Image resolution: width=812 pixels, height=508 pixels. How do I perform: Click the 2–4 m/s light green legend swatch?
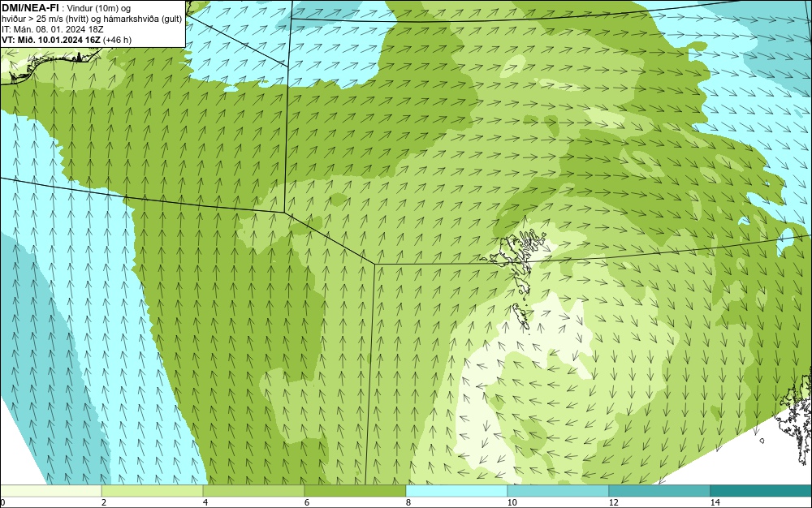[x=153, y=491]
